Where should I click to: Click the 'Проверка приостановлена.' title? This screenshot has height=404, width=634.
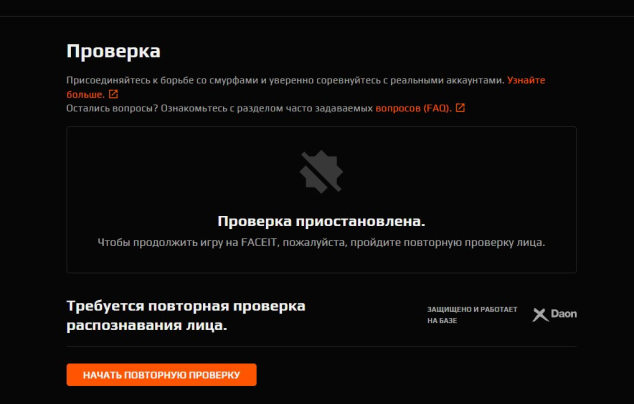(321, 221)
